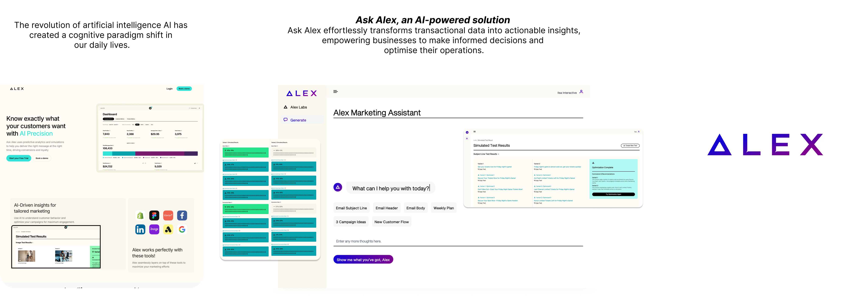Click the 7,843 Total Profiles value
Viewport: 868px width, 297px height.
[x=106, y=134]
